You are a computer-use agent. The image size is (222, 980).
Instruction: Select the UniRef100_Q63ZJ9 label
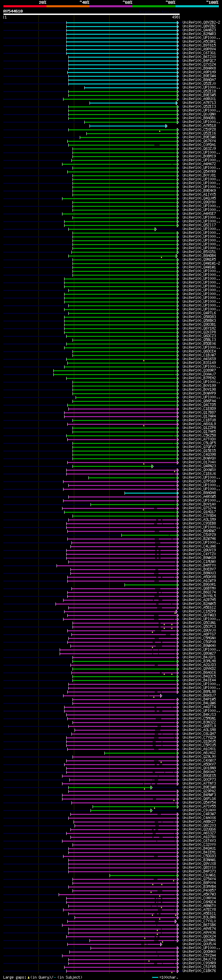pos(199,149)
